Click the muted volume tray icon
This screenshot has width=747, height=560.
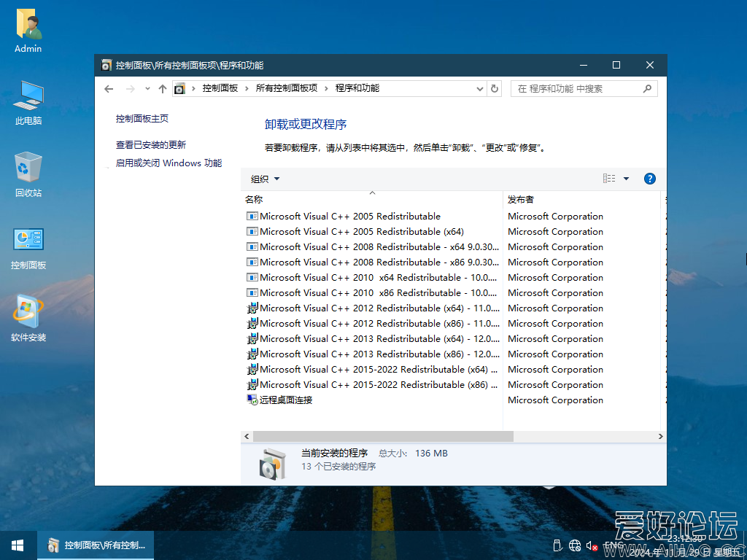[592, 545]
